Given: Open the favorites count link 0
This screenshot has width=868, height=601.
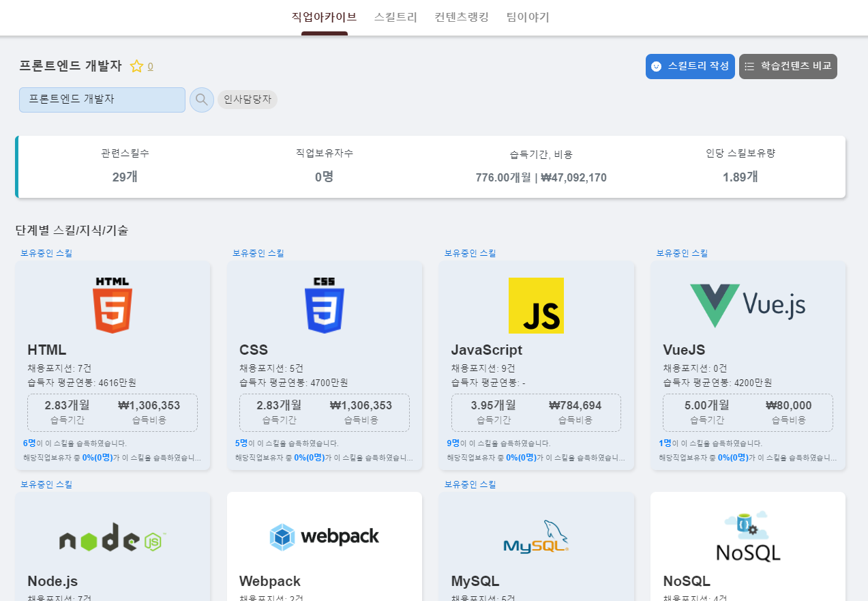Looking at the screenshot, I should coord(151,66).
